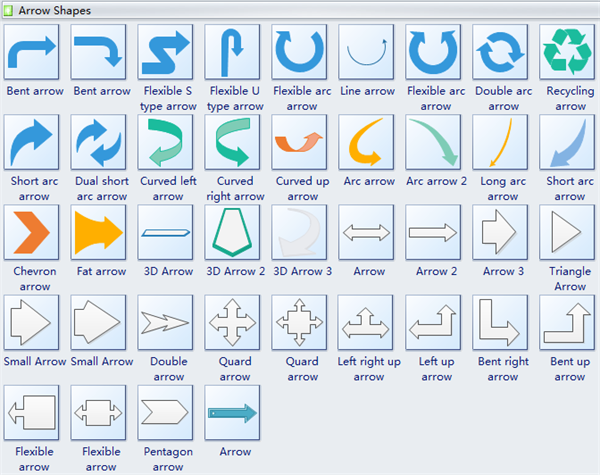Click the "Arrow Shapes" panel title
The width and height of the screenshot is (600, 475).
coord(55,11)
